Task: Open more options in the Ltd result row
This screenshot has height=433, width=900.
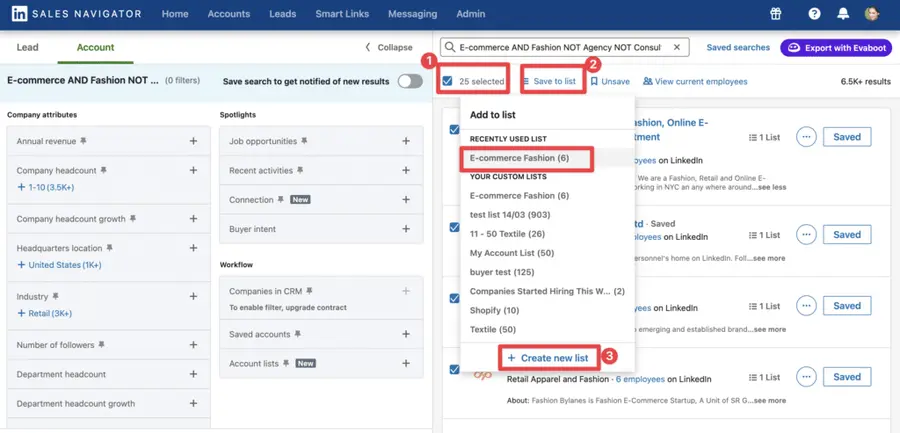Action: pos(806,234)
